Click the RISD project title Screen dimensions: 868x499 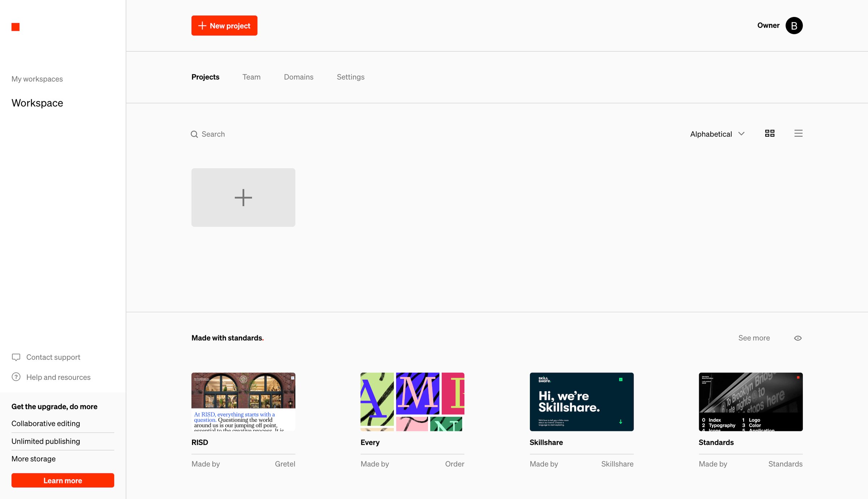(200, 443)
